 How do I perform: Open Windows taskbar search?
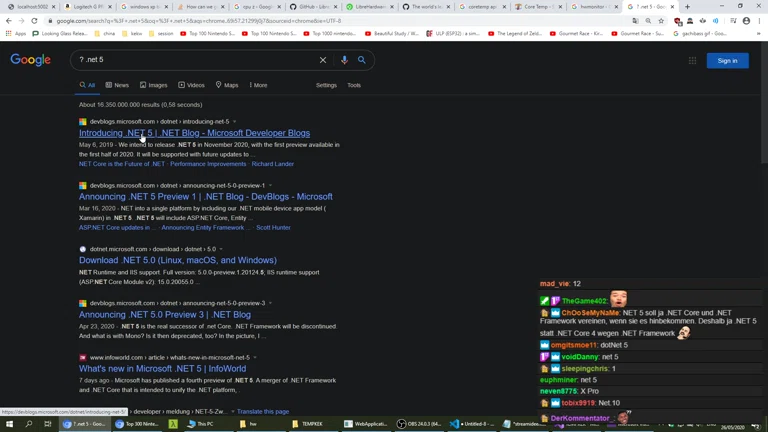click(28, 424)
